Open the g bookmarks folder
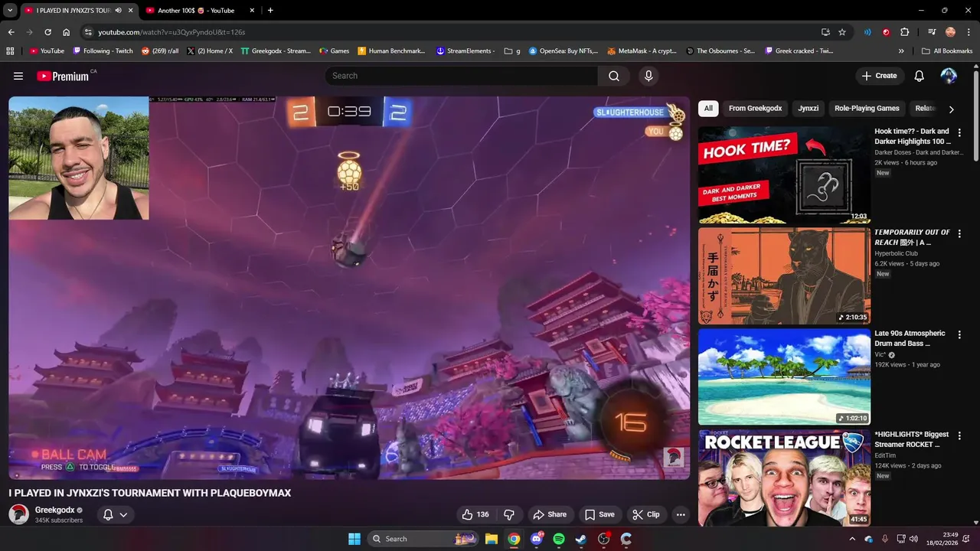Viewport: 980px width, 551px height. [x=512, y=51]
